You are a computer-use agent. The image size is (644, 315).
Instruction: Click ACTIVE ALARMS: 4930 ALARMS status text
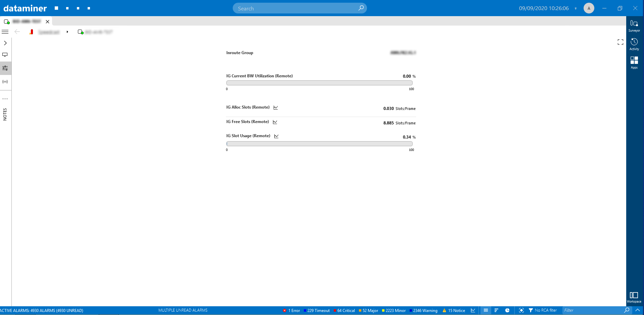tap(42, 311)
